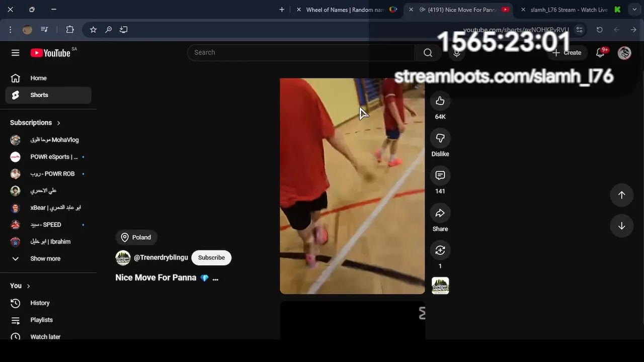Close the slamh_L76 Stream tab
This screenshot has height=362, width=644.
coord(523,10)
